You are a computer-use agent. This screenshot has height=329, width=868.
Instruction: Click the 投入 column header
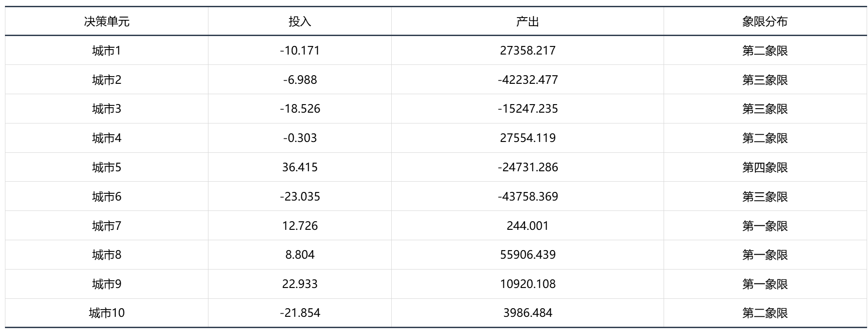coord(300,22)
